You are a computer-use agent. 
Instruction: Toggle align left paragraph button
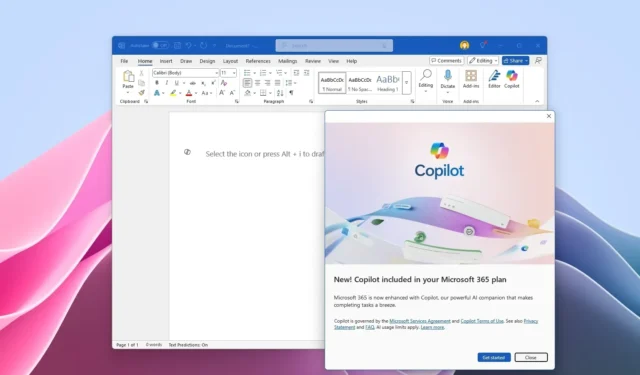point(247,83)
